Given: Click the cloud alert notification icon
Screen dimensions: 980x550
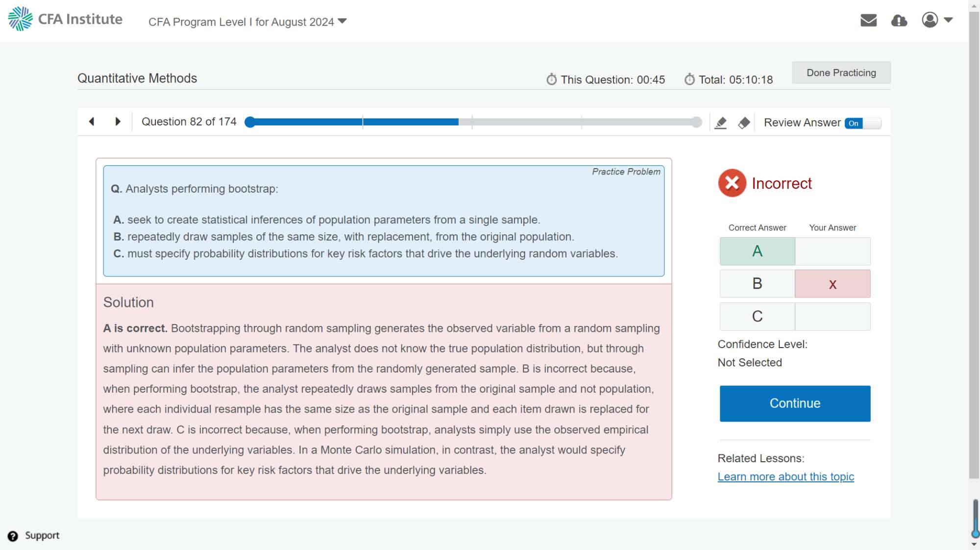Looking at the screenshot, I should point(899,21).
